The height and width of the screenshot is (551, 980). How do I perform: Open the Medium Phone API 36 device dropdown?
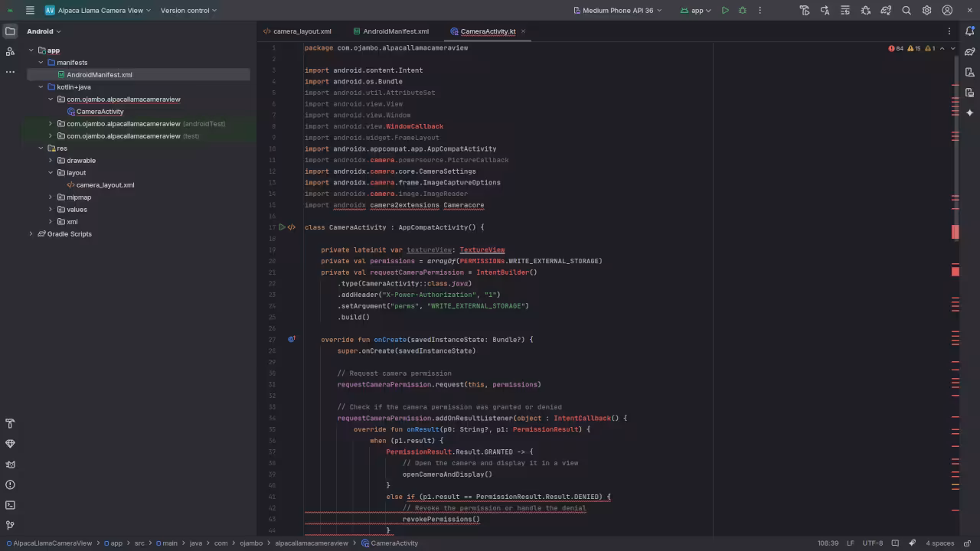pos(619,11)
